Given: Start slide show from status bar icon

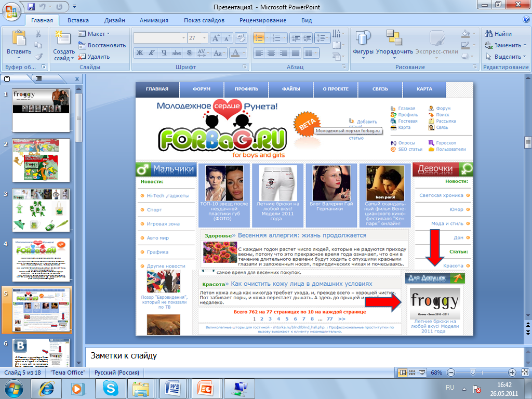Looking at the screenshot, I should coord(422,373).
